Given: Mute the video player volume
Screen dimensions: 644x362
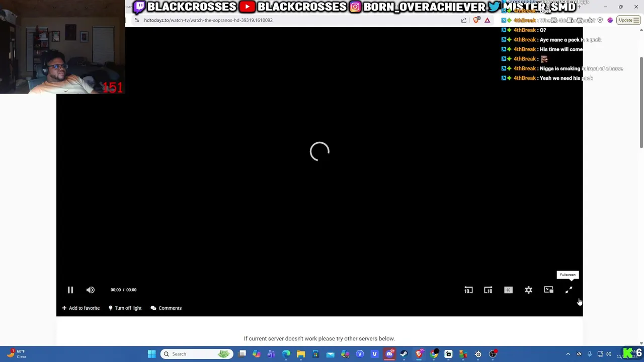Looking at the screenshot, I should pyautogui.click(x=91, y=290).
